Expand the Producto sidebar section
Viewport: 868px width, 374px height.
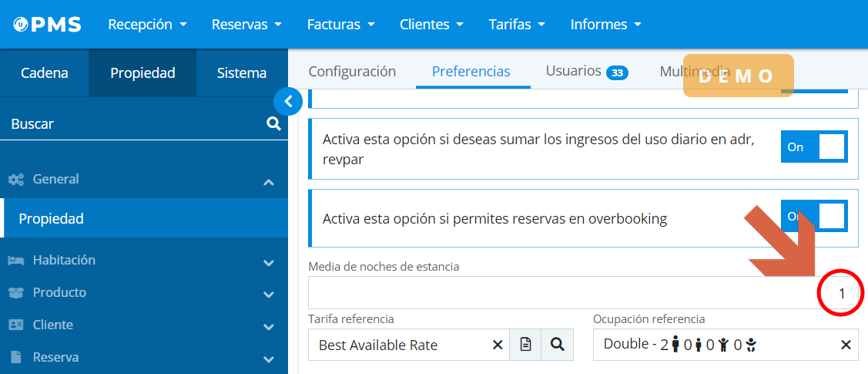pyautogui.click(x=268, y=294)
